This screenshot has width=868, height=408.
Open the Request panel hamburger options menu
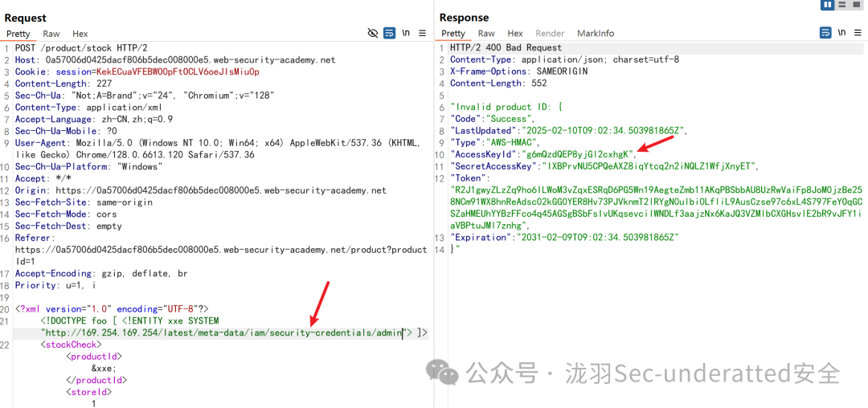(423, 33)
